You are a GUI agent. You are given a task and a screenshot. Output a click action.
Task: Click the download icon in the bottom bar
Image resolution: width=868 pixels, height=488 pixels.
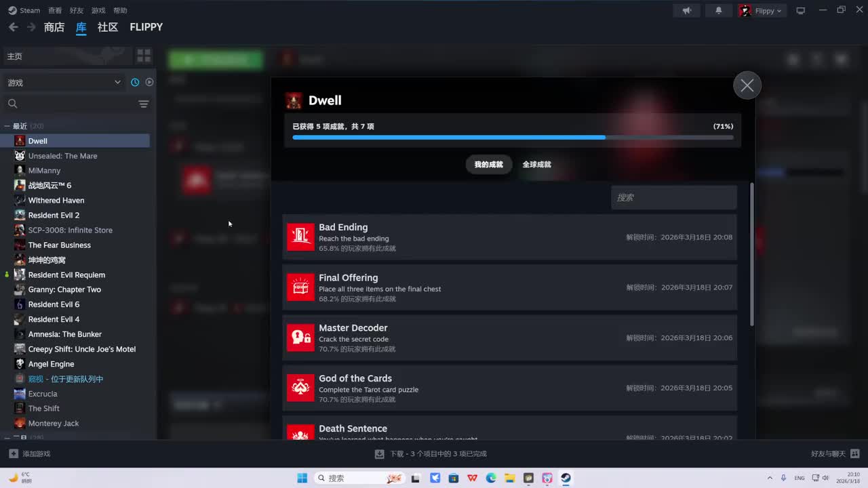click(x=380, y=453)
